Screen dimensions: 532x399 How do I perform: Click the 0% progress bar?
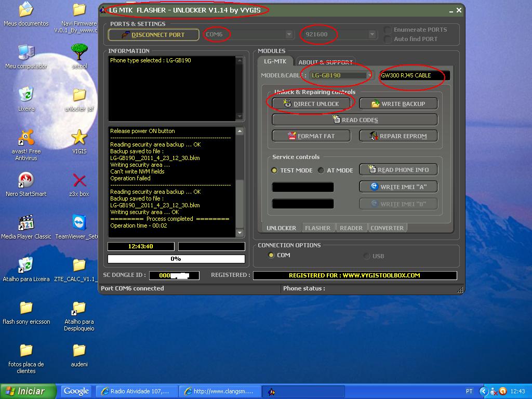[x=176, y=259]
